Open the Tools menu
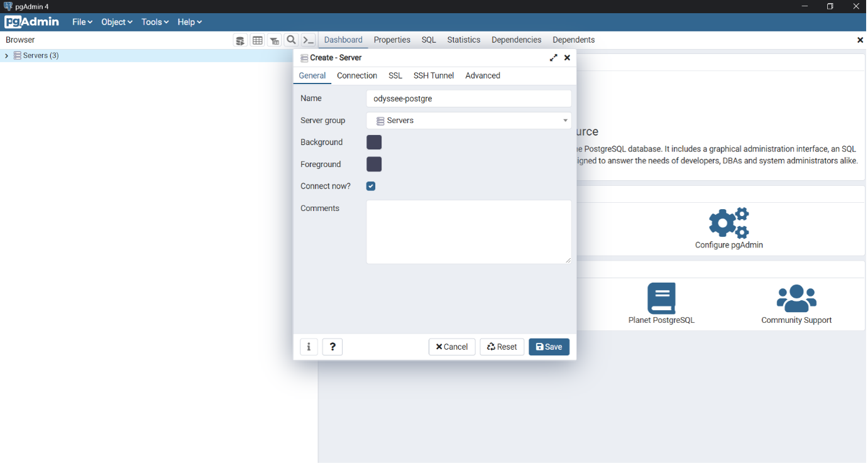Screen dimensions: 868x466 click(x=155, y=22)
